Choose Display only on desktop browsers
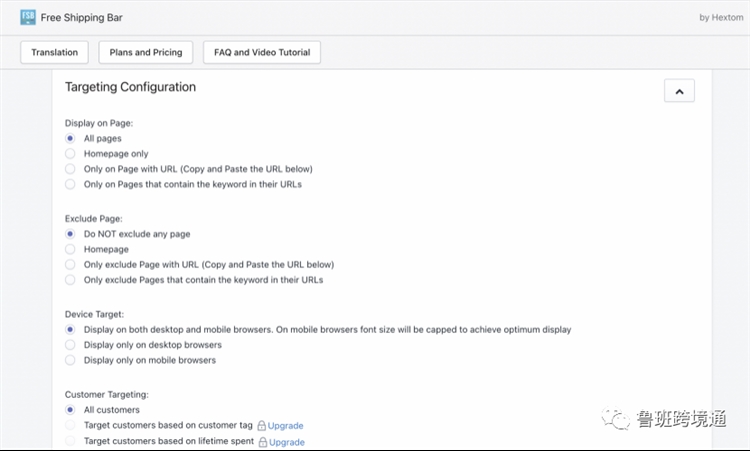750x451 pixels. pos(70,345)
